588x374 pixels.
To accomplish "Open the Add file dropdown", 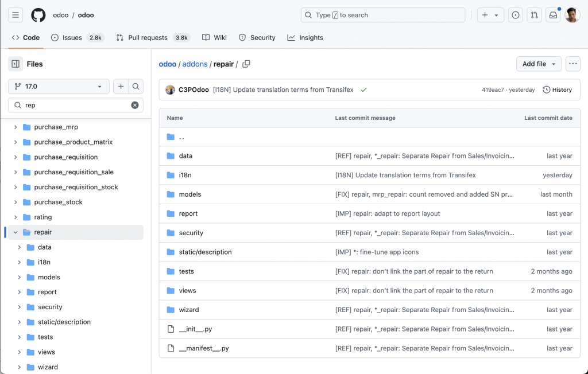I will (539, 64).
